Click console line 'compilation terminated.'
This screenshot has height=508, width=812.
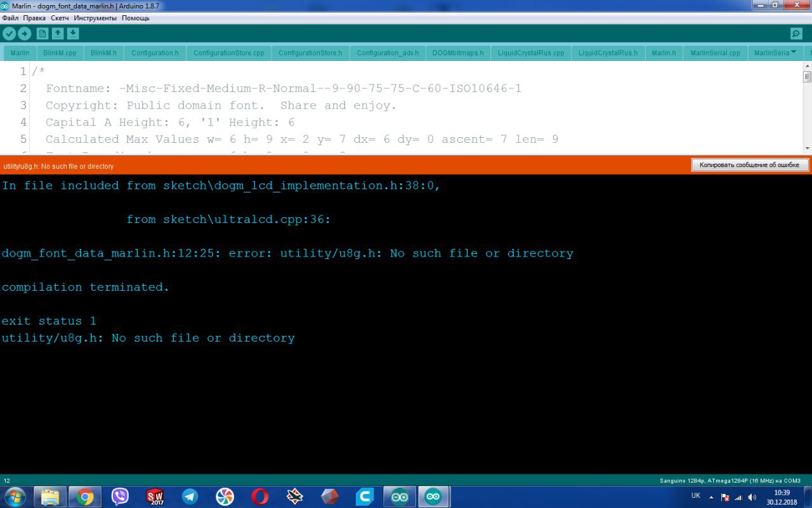86,287
